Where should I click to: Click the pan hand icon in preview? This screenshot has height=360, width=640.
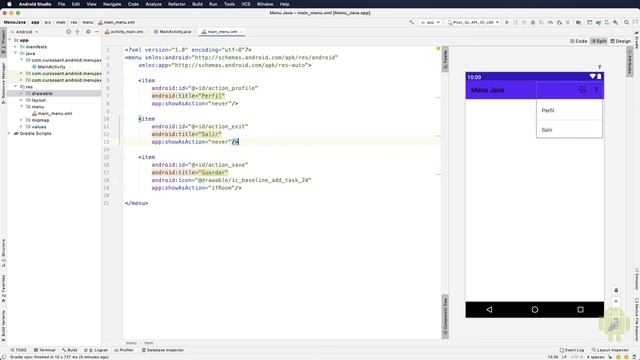pyautogui.click(x=616, y=290)
